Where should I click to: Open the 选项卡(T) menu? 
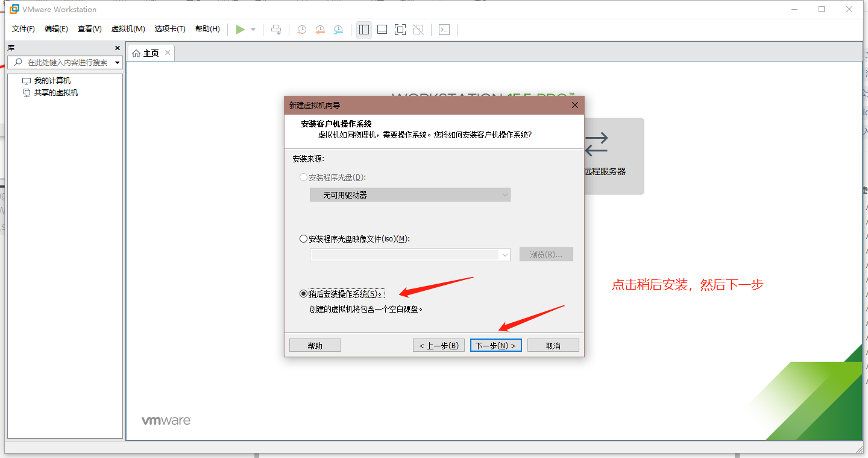pyautogui.click(x=170, y=29)
